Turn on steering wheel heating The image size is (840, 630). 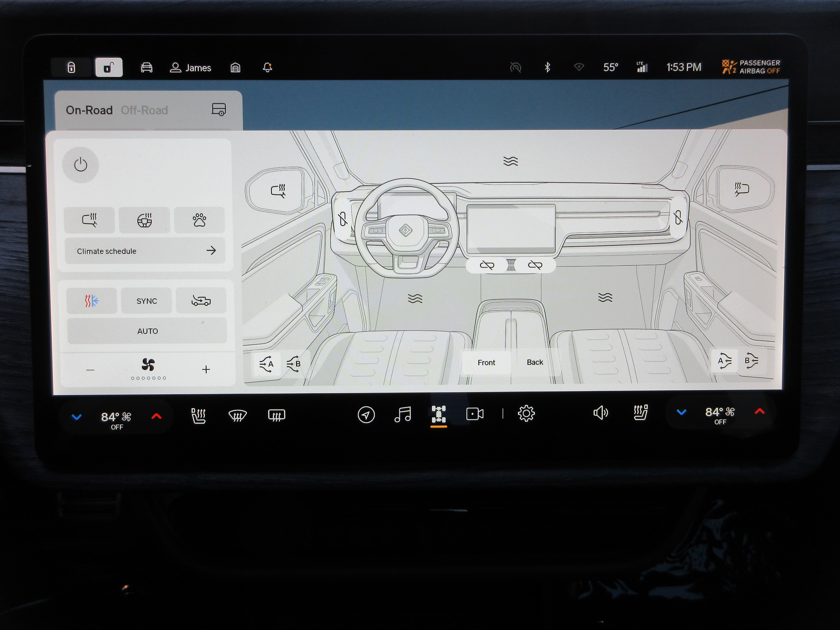tap(144, 220)
